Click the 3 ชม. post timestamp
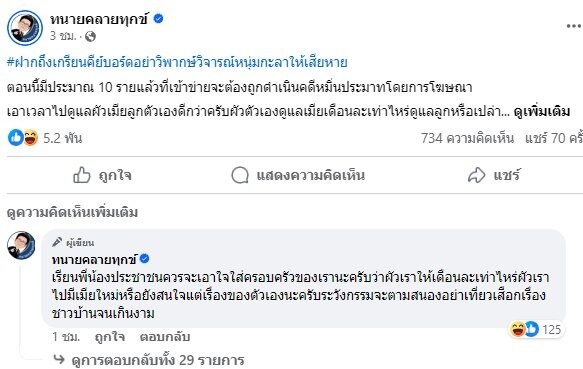This screenshot has height=369, width=583. pyautogui.click(x=63, y=36)
